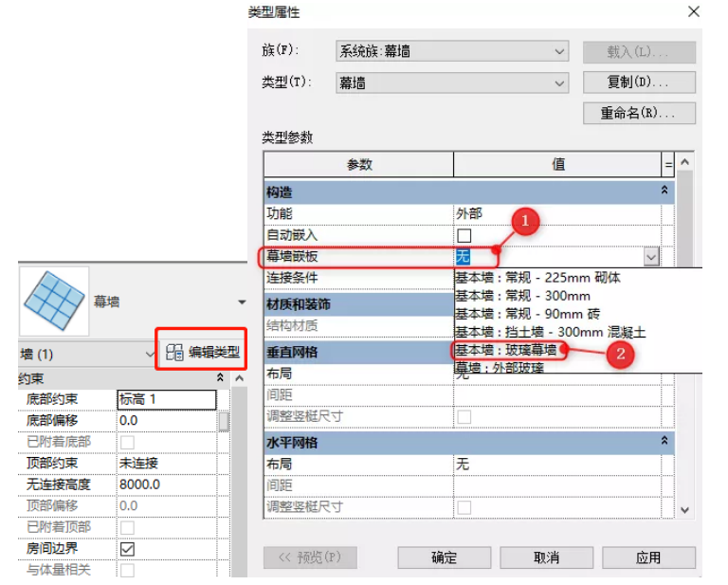Screen dimensions: 728x585
Task: Click the type parameters scroll down arrow
Action: pyautogui.click(x=684, y=510)
